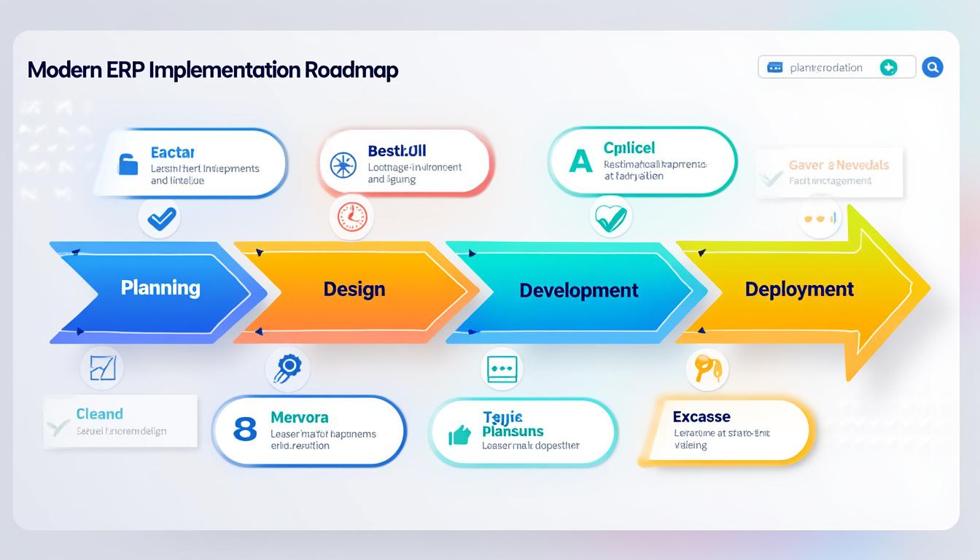980x560 pixels.
Task: Click the thumbs-up icon in Plansuns card
Action: pos(459,435)
